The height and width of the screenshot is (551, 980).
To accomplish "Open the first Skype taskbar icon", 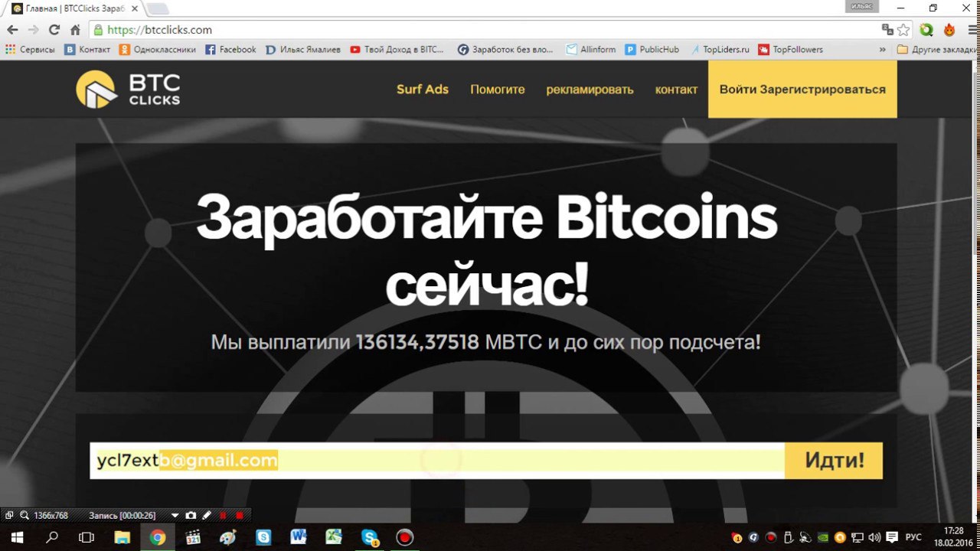I will coord(263,538).
